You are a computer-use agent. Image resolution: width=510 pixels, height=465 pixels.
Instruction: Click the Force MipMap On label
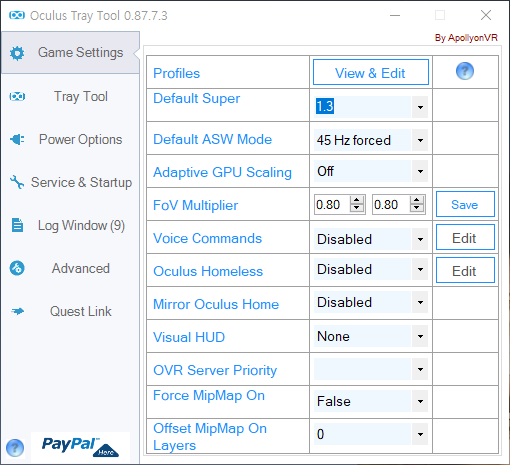tap(209, 396)
